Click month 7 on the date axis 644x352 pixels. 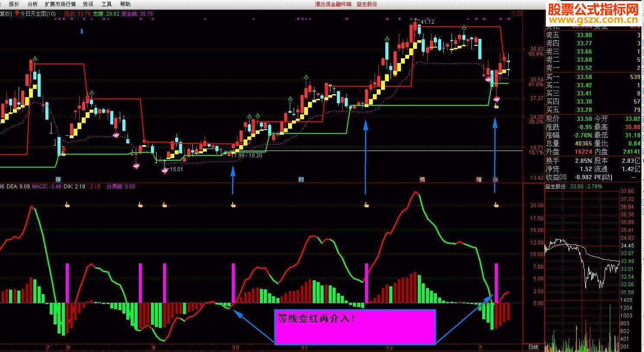[48, 347]
